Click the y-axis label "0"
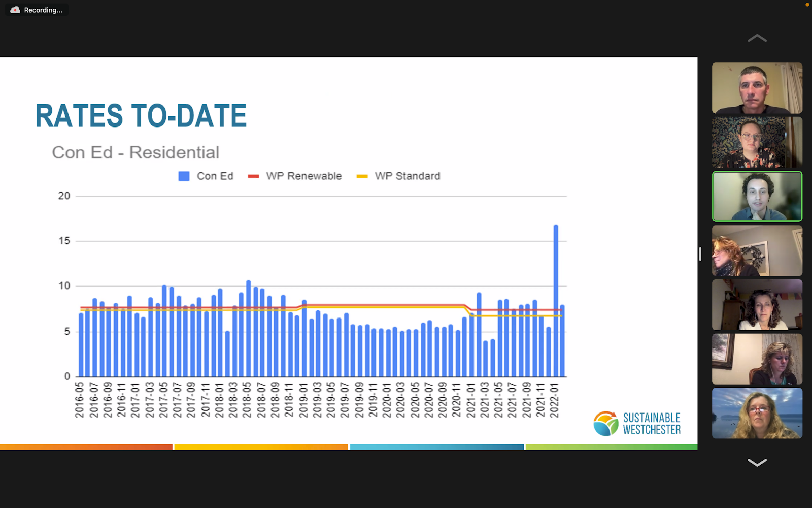Screen dimensions: 812x508 click(x=67, y=376)
